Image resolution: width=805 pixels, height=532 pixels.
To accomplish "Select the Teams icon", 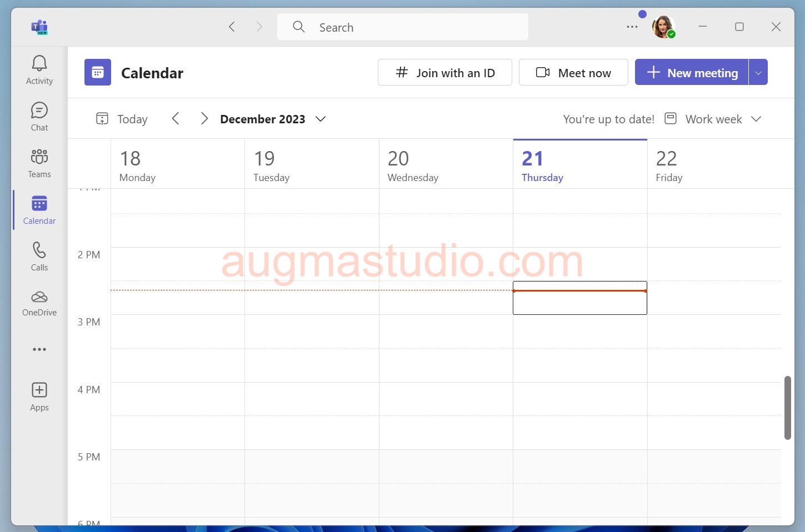I will (39, 162).
